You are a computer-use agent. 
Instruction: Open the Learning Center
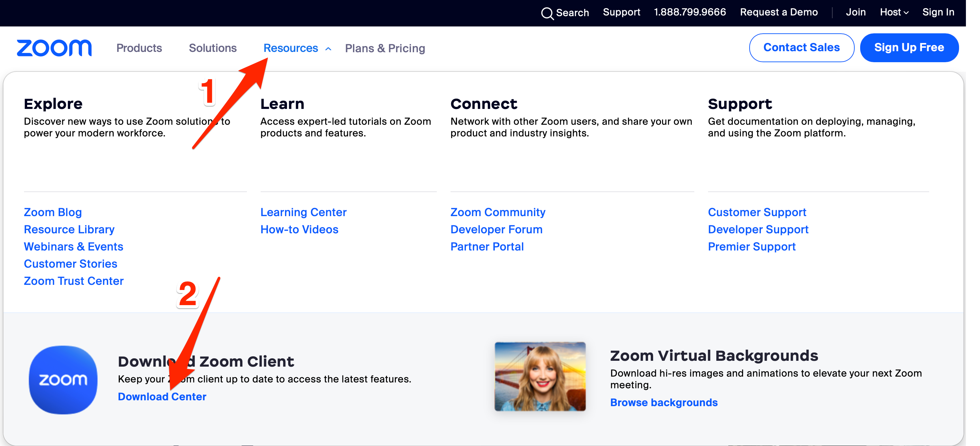pyautogui.click(x=303, y=212)
